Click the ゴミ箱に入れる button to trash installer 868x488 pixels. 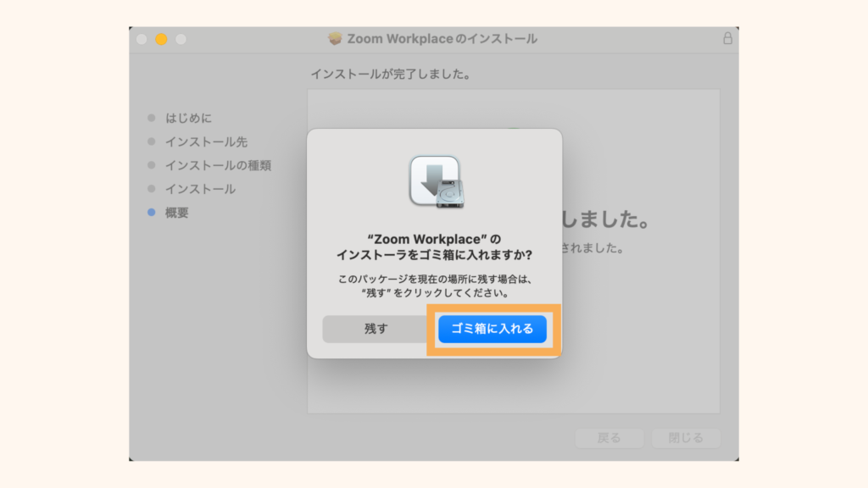492,329
